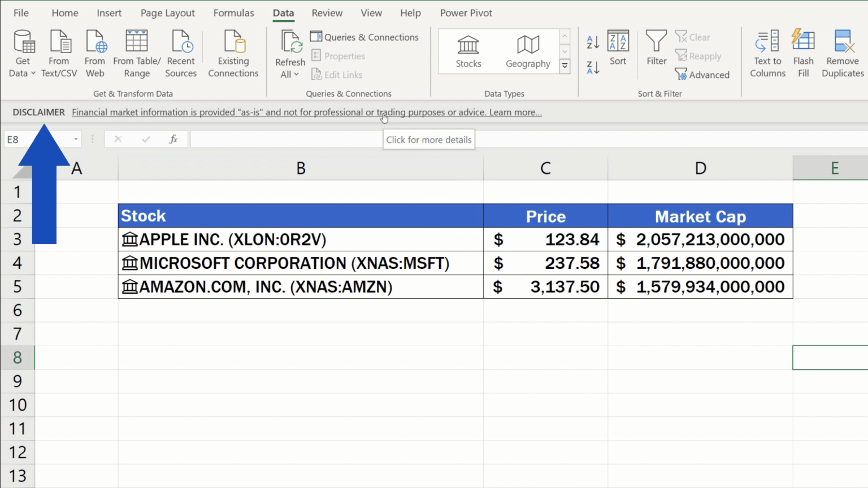This screenshot has height=488, width=868.
Task: Click the Insert Function fx button
Action: [x=173, y=139]
